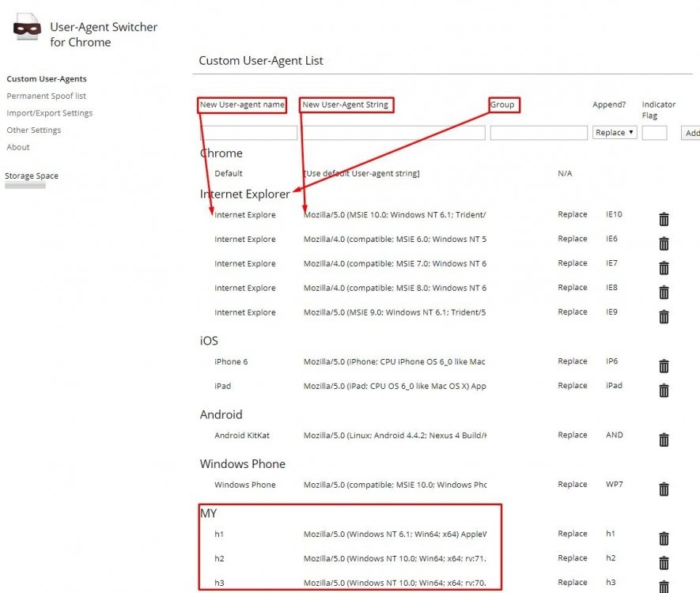Screen dimensions: 700x593
Task: Click the masked User-Agent Switcher logo
Action: (x=27, y=29)
